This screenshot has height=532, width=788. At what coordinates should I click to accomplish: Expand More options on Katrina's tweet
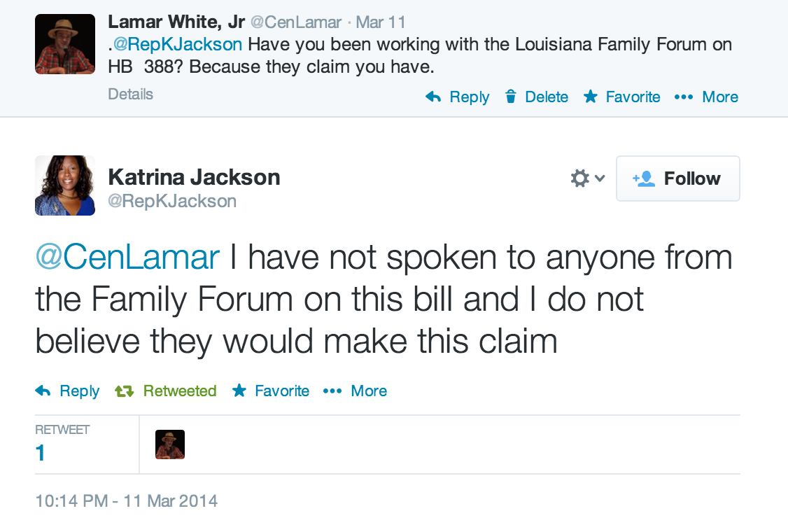(x=356, y=391)
